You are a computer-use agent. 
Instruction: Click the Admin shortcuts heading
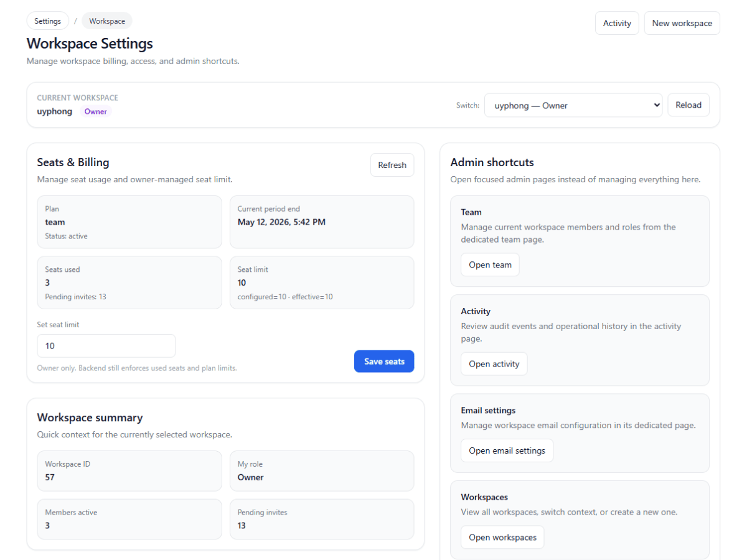pyautogui.click(x=492, y=162)
